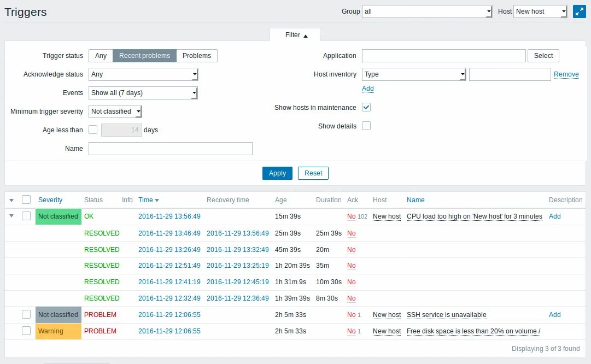The width and height of the screenshot is (591, 364).
Task: Open resolved event time 13:46:49
Action: 169,233
